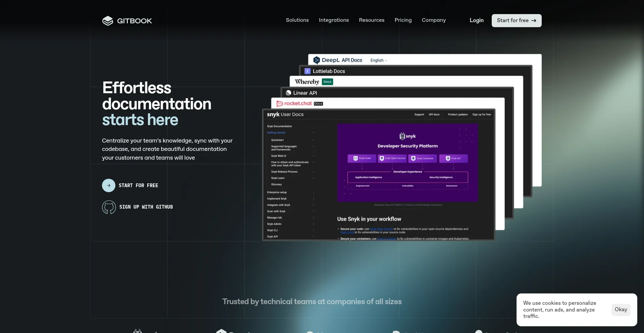Click the GitBook logo icon
The height and width of the screenshot is (333, 644).
tap(108, 21)
